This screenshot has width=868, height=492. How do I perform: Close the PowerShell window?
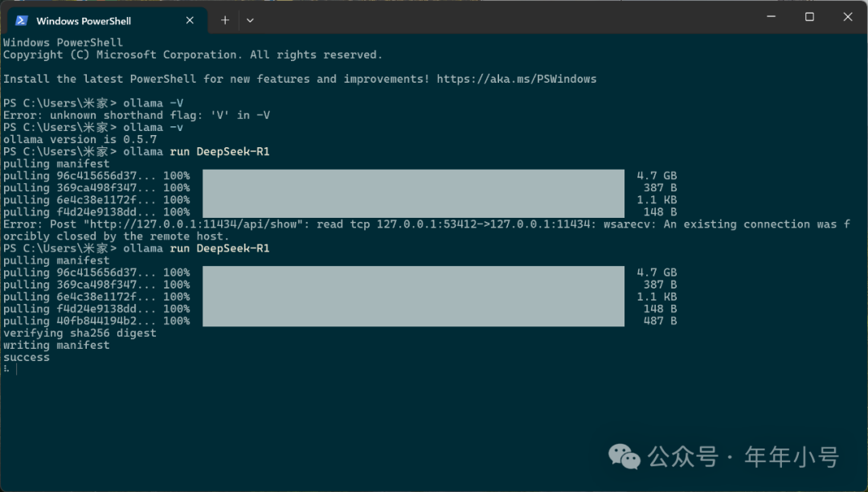coord(848,17)
